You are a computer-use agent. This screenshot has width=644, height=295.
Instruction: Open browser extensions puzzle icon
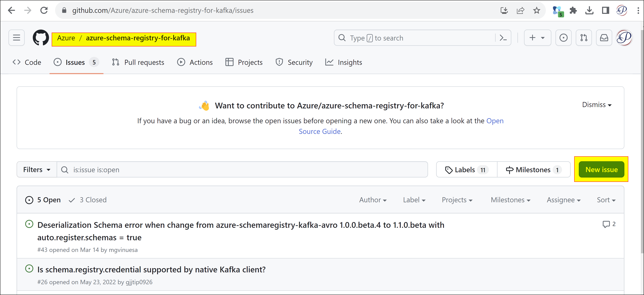573,10
